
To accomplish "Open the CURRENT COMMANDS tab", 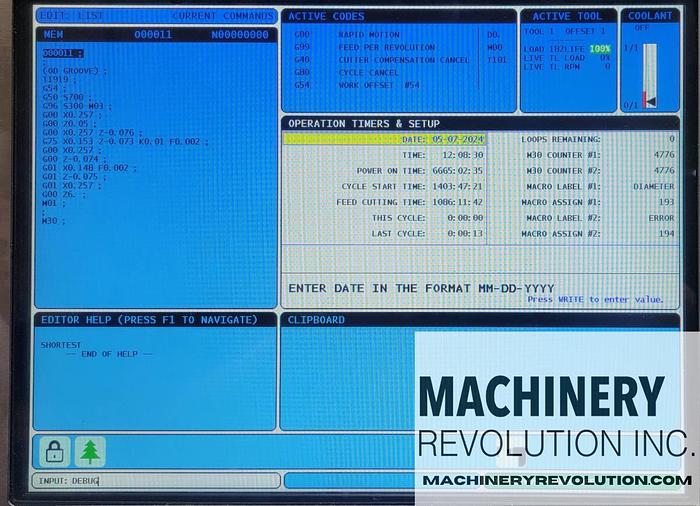I will pos(221,16).
